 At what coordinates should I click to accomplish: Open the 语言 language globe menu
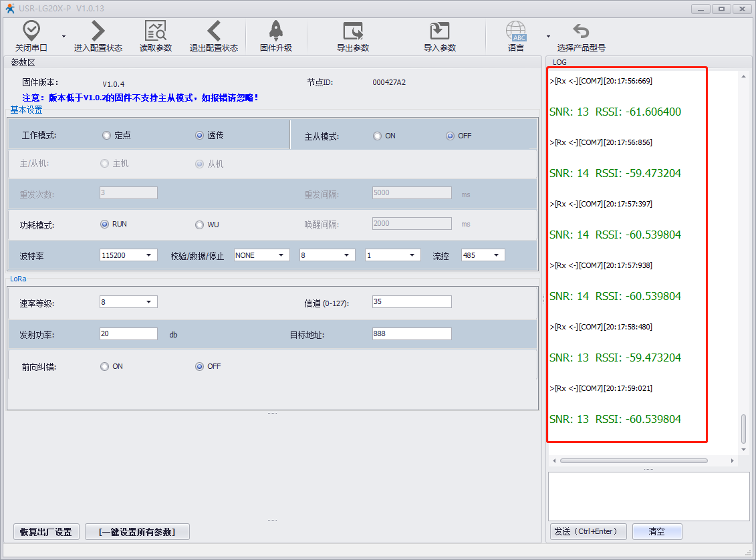(516, 31)
